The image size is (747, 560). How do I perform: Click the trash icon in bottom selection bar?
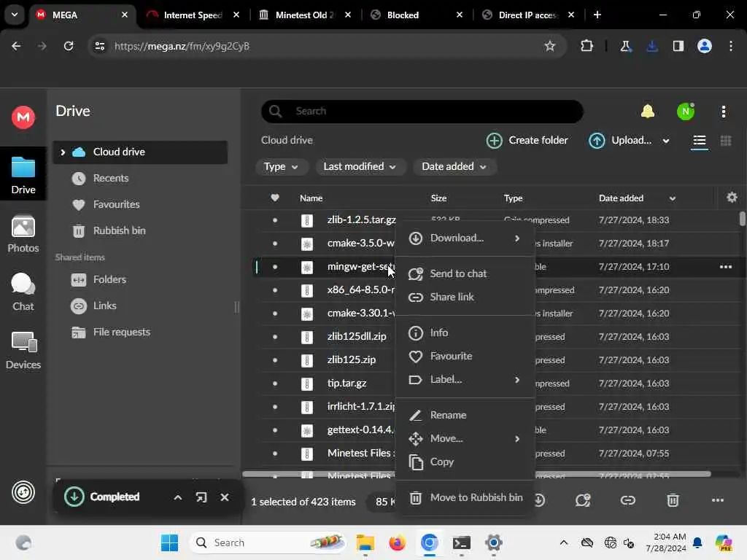(x=672, y=500)
